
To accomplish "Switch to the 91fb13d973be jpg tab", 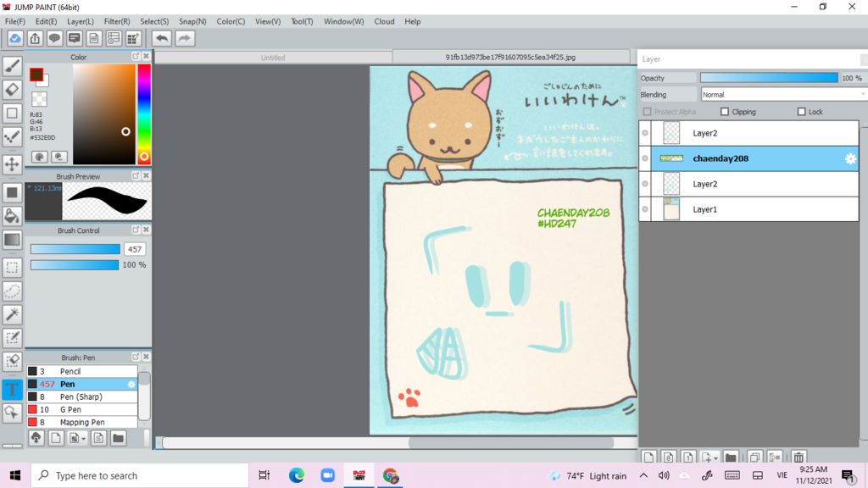I will click(x=510, y=57).
